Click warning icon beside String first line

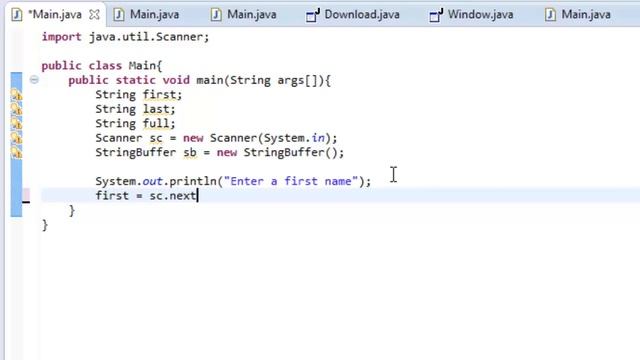coord(16,95)
